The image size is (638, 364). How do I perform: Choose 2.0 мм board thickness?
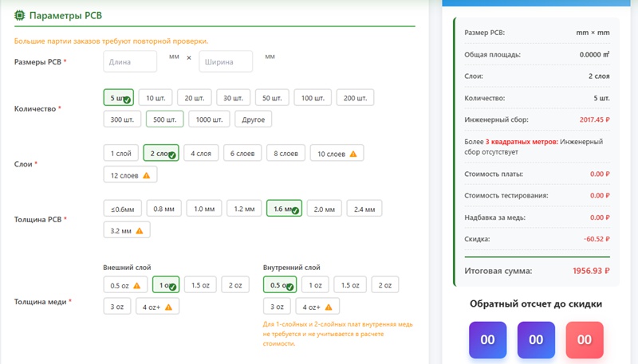(x=324, y=209)
